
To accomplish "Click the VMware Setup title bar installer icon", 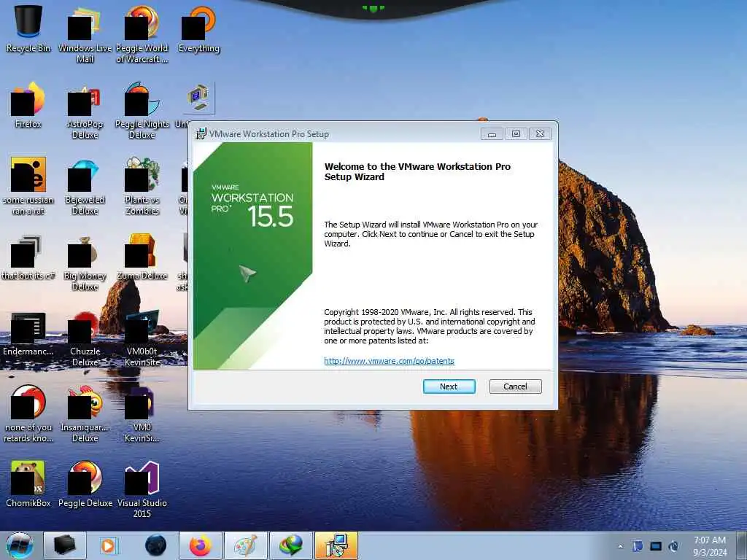I will (201, 134).
